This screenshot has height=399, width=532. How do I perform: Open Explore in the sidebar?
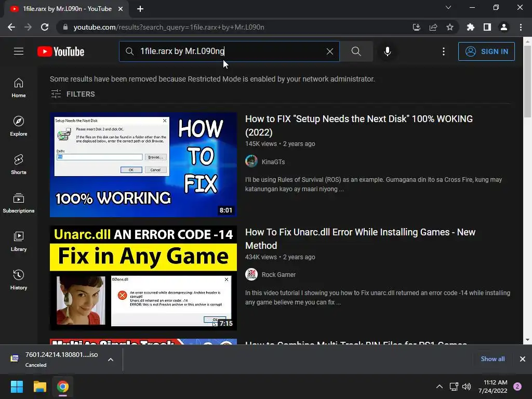(19, 126)
